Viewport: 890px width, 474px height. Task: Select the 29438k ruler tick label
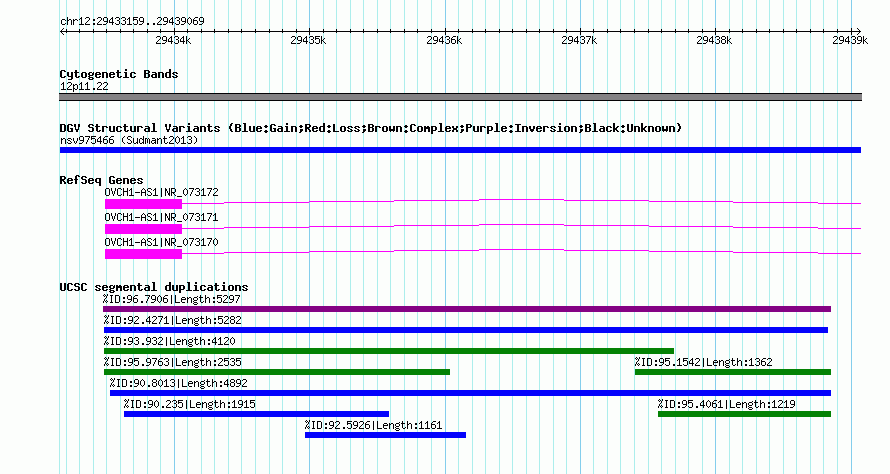tap(714, 40)
